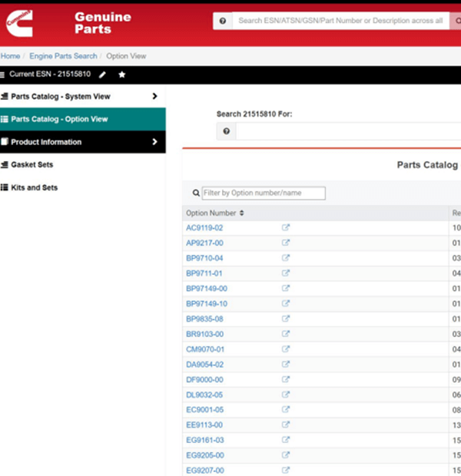461x476 pixels.
Task: Focus Filter by Option number/name field
Action: point(264,193)
